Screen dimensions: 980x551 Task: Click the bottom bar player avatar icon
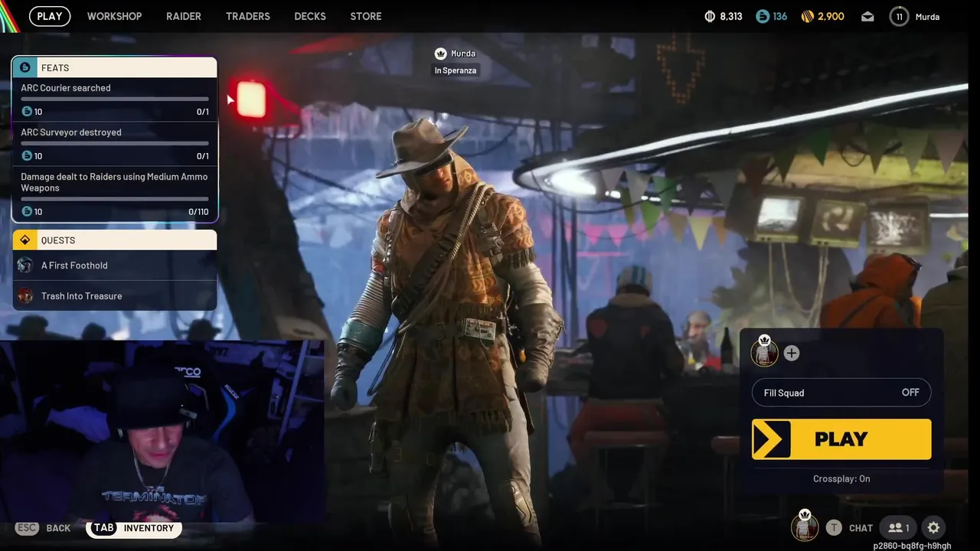click(805, 527)
